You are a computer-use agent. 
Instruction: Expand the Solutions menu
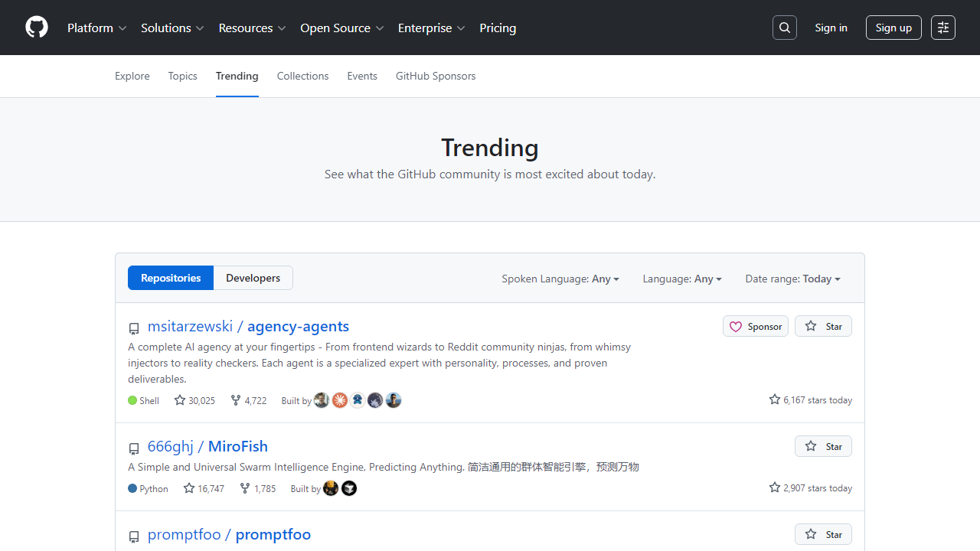click(x=173, y=28)
